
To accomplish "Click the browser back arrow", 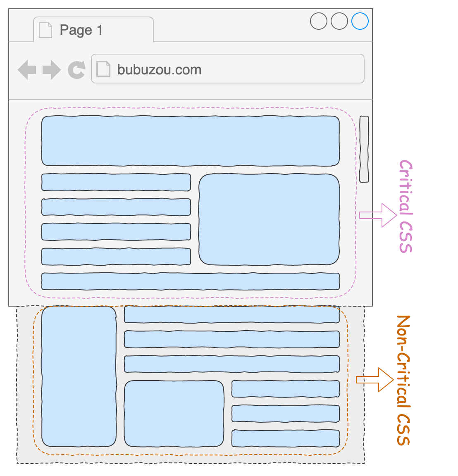I will (x=27, y=69).
